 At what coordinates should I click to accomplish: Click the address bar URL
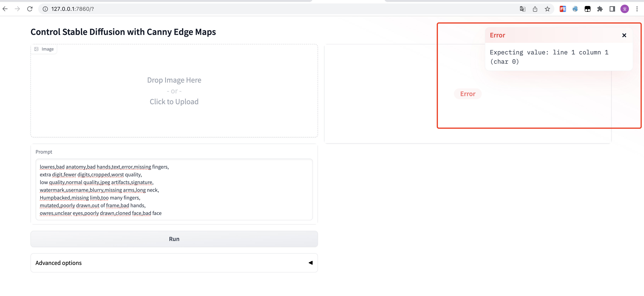coord(72,9)
